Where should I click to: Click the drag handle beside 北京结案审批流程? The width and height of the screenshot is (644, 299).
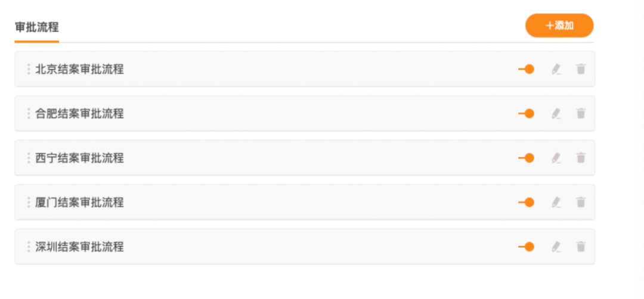coord(29,69)
